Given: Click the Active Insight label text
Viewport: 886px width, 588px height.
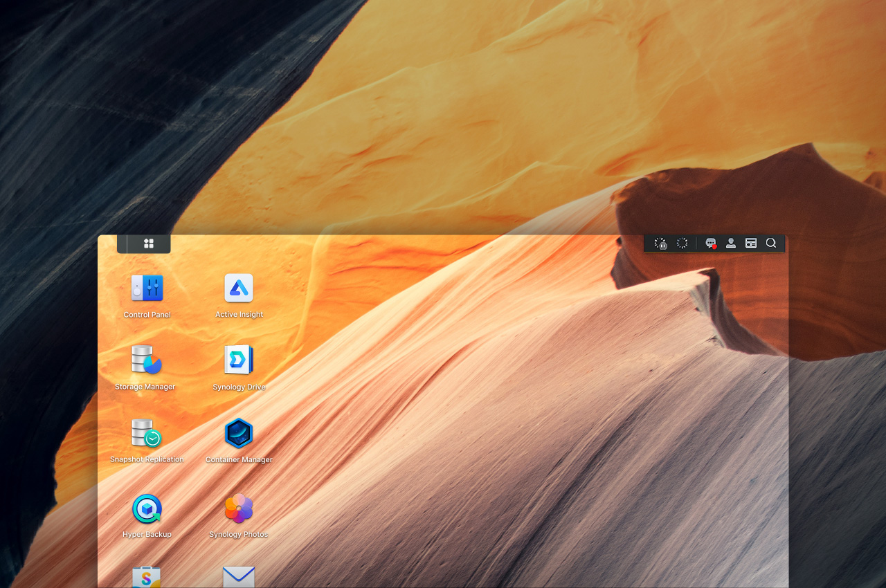Looking at the screenshot, I should click(239, 315).
